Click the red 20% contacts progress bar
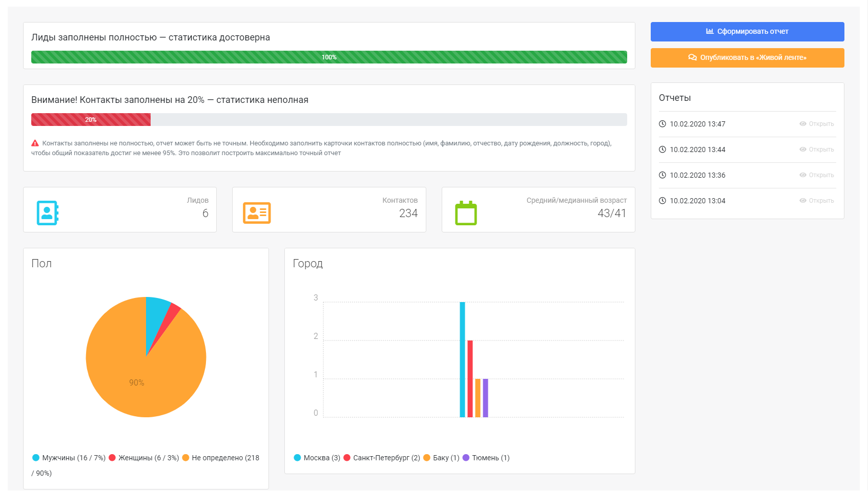 pyautogui.click(x=91, y=120)
